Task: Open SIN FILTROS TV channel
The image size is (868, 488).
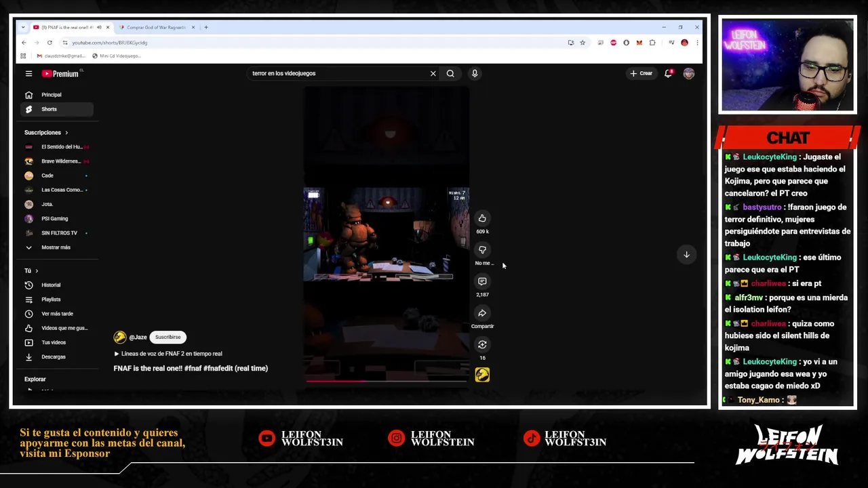Action: (57, 233)
